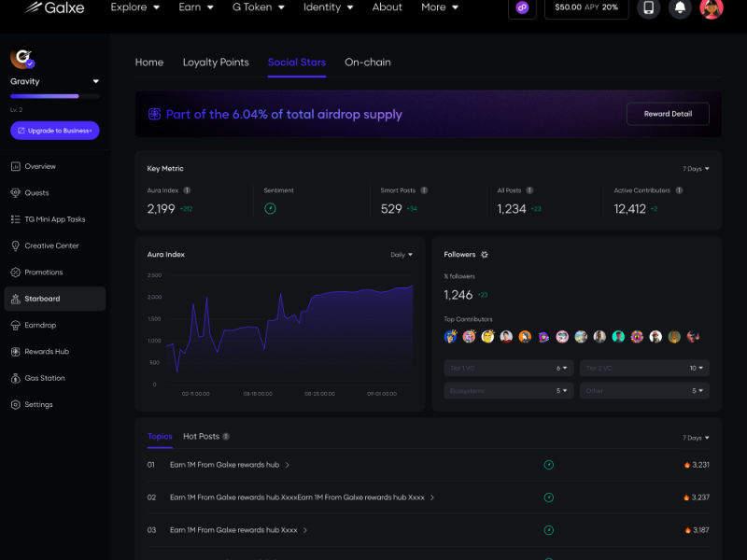Click the Starboard icon
This screenshot has height=560, width=747.
tap(16, 299)
